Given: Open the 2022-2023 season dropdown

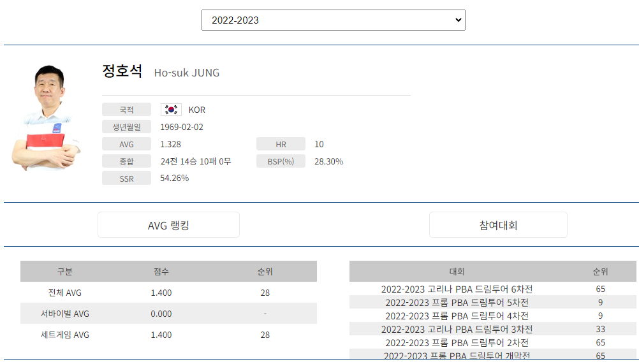Looking at the screenshot, I should click(333, 20).
